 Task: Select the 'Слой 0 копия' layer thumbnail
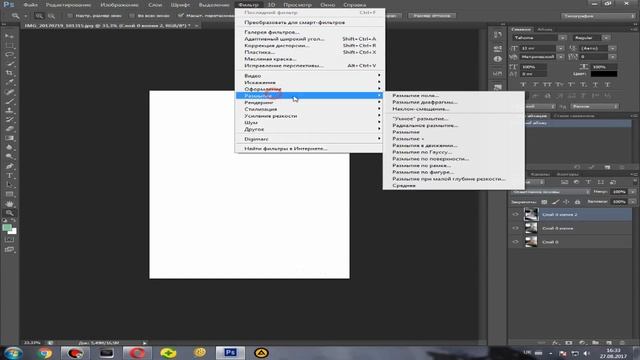point(531,228)
